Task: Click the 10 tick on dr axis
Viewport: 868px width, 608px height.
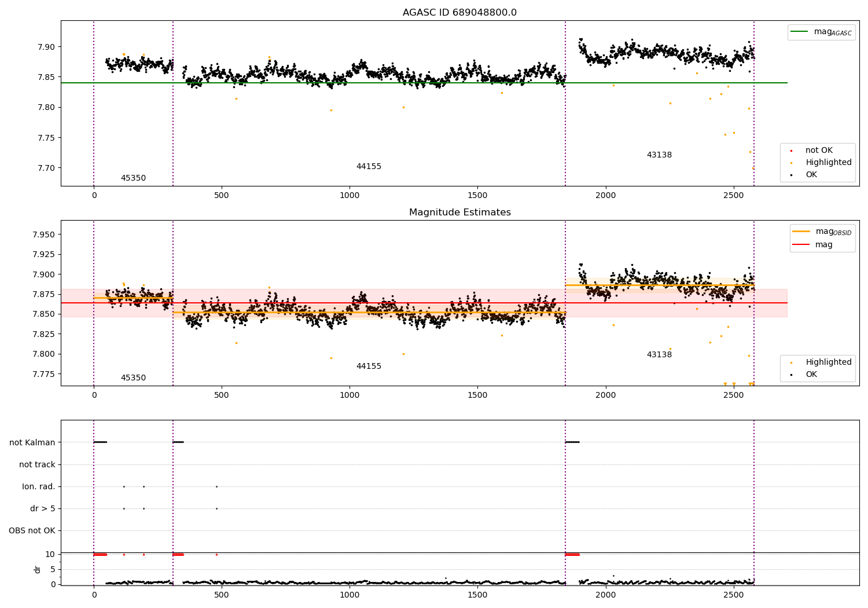Action: pos(50,554)
